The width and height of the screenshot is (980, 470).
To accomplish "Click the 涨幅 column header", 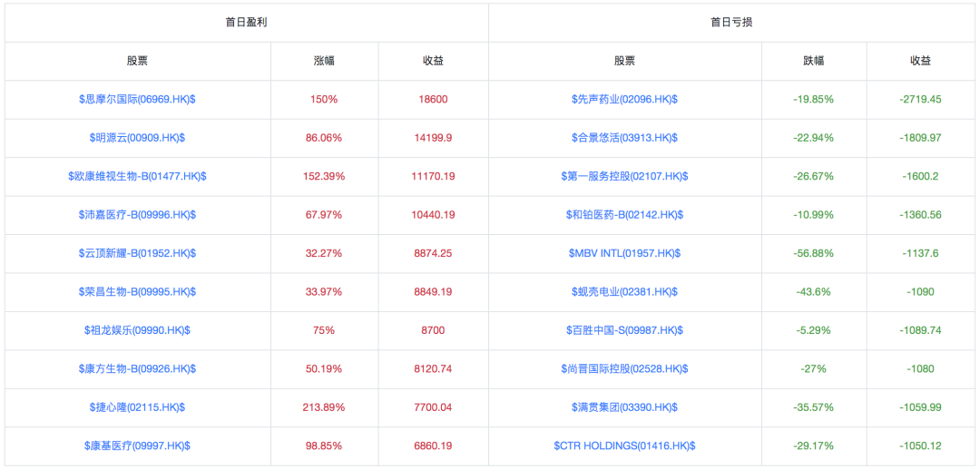I will coord(324,61).
